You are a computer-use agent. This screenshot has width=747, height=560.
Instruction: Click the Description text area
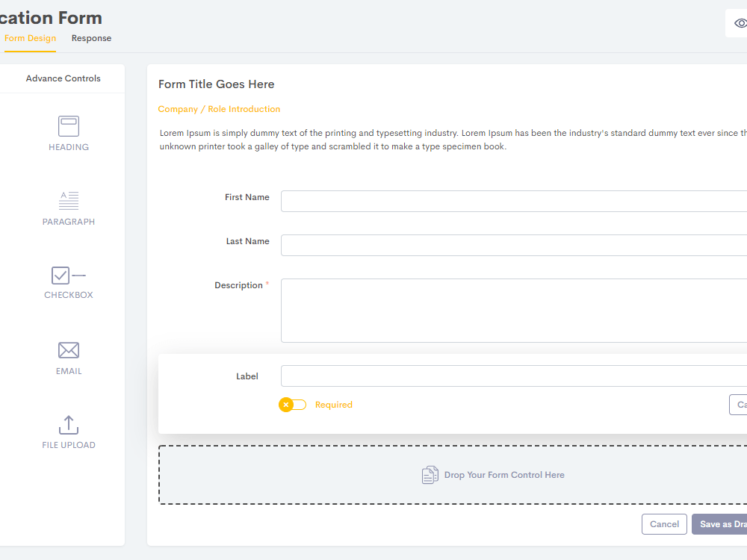(514, 311)
